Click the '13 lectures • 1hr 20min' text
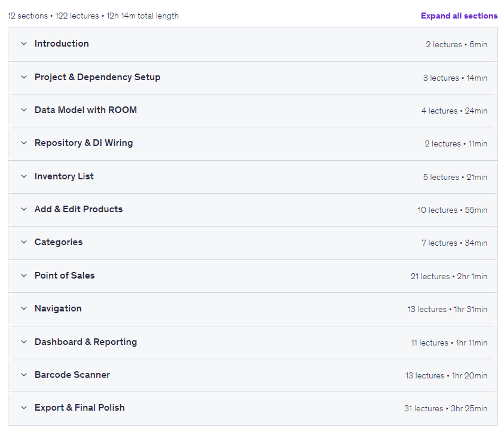Viewport: 504px width, 431px height. pos(446,375)
